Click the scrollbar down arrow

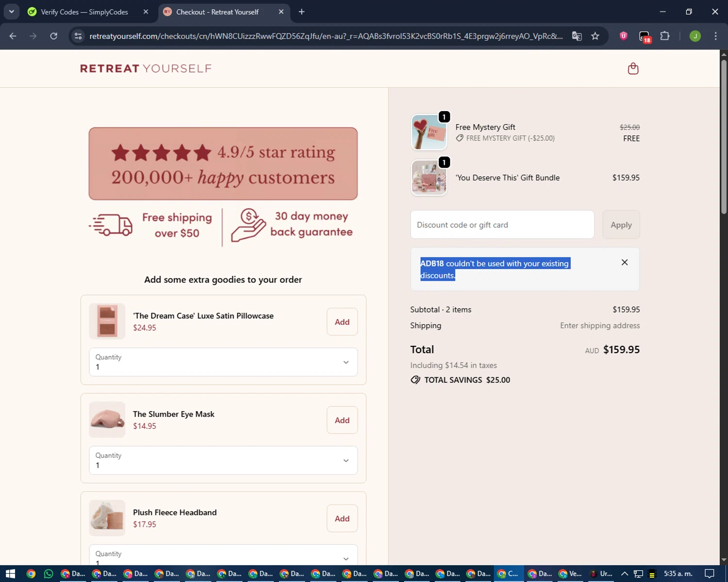pyautogui.click(x=724, y=560)
